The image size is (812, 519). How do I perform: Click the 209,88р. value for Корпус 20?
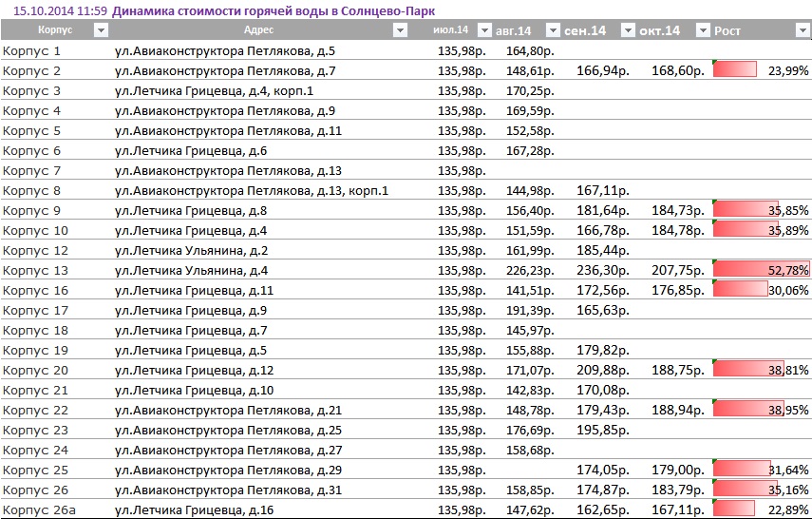coord(603,370)
